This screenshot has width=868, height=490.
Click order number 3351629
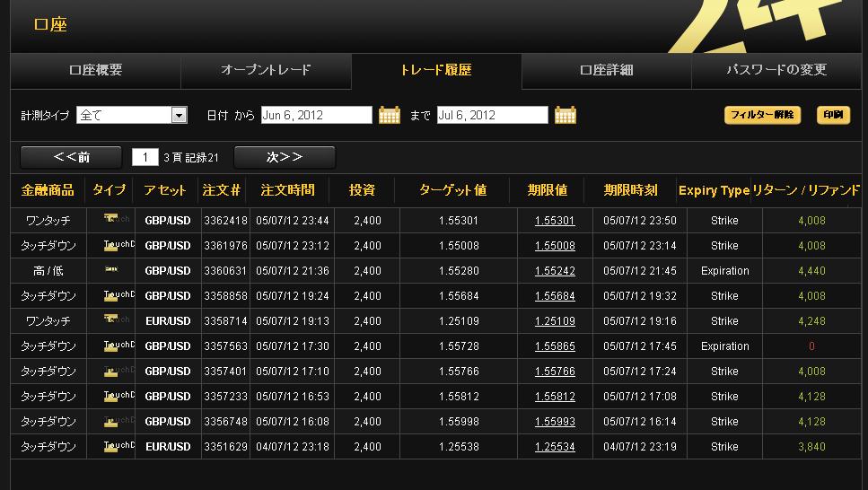[226, 446]
